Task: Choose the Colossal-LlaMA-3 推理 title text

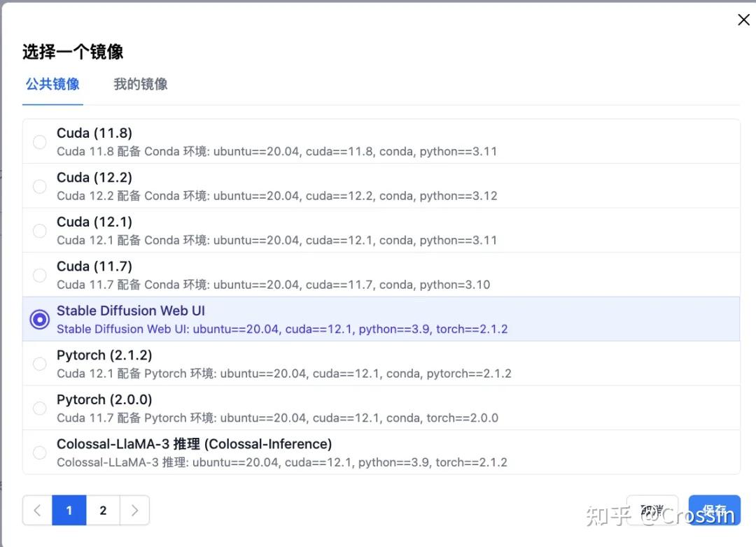Action: pyautogui.click(x=194, y=444)
